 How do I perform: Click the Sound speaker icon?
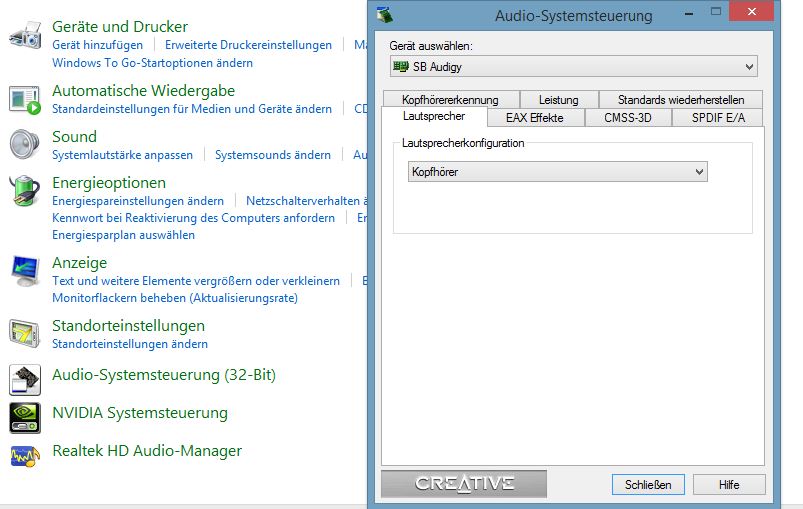[x=25, y=144]
